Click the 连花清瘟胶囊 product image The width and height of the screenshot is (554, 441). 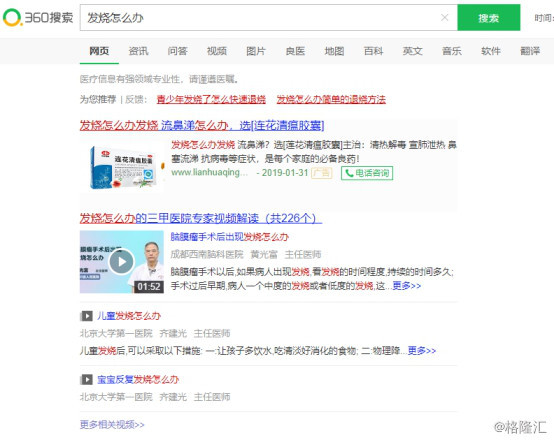point(122,167)
